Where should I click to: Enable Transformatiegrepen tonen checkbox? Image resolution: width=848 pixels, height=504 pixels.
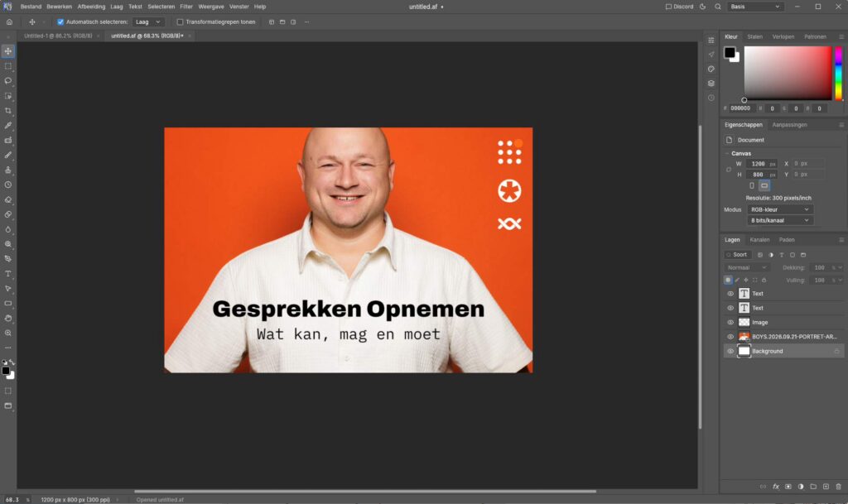point(180,22)
